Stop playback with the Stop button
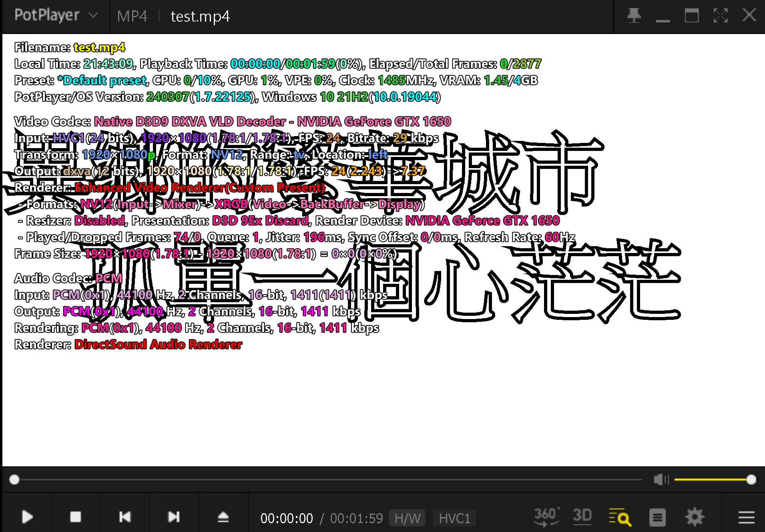The height and width of the screenshot is (532, 765). (x=75, y=517)
